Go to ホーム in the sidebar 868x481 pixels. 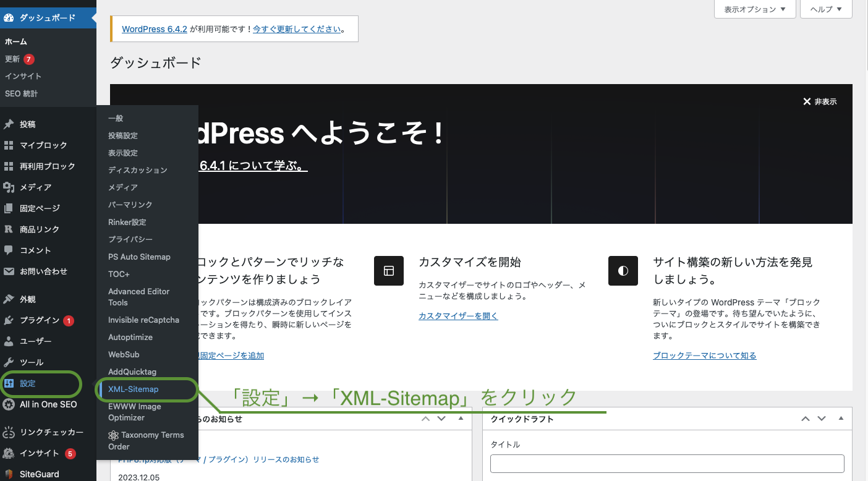(16, 41)
